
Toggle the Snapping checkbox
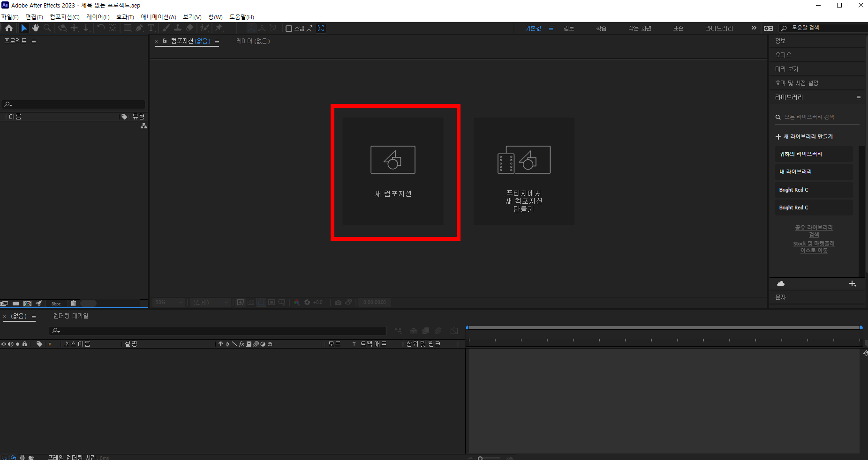(x=289, y=29)
